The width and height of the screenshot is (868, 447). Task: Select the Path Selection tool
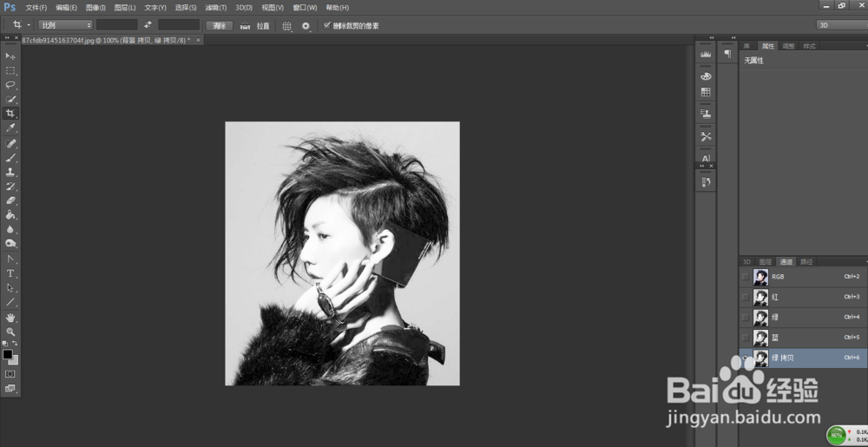(x=10, y=287)
